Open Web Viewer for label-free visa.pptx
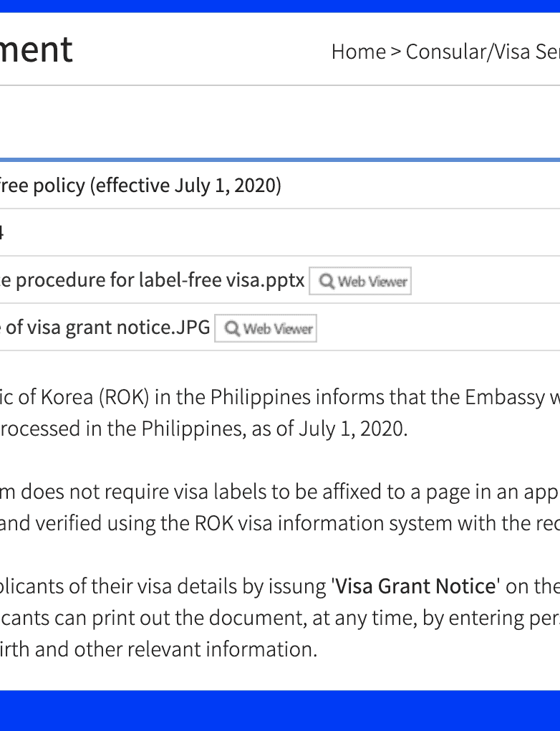The height and width of the screenshot is (731, 560). [360, 282]
